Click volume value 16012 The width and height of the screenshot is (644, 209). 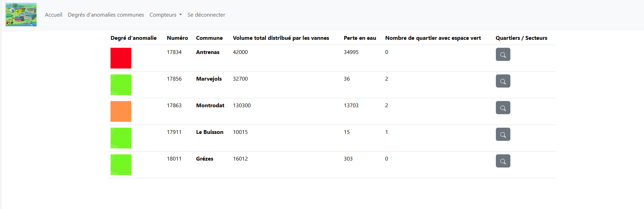point(240,159)
